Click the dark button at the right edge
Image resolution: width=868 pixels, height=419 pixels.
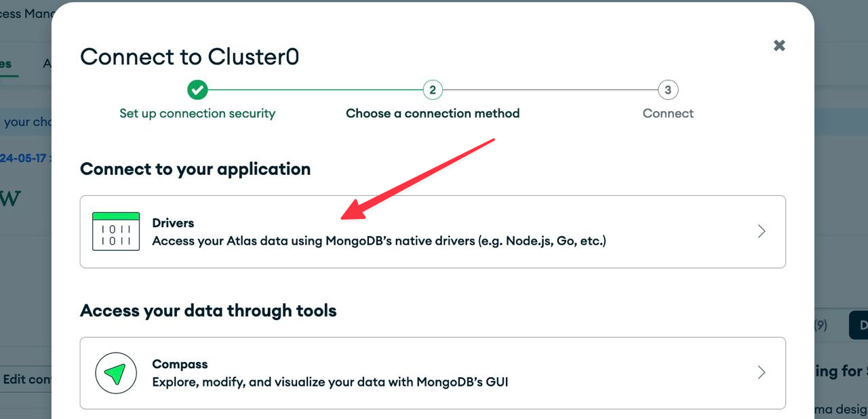pos(859,325)
